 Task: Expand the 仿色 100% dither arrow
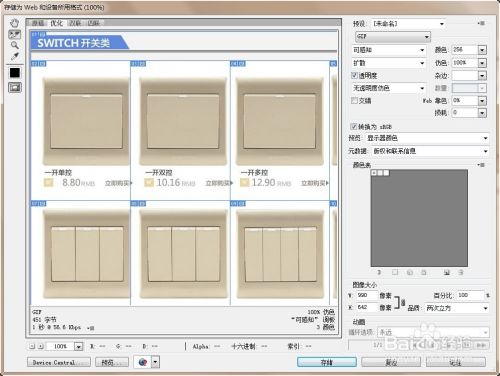(x=482, y=63)
